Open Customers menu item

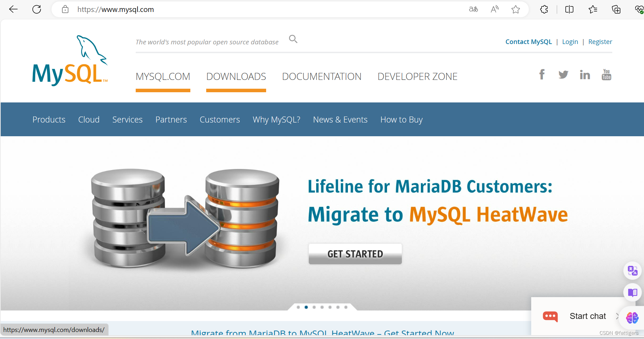pyautogui.click(x=220, y=120)
